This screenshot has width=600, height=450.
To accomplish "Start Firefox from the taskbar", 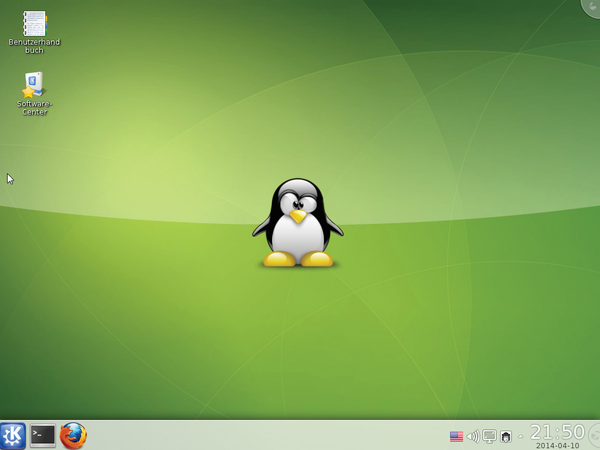I will click(x=73, y=435).
